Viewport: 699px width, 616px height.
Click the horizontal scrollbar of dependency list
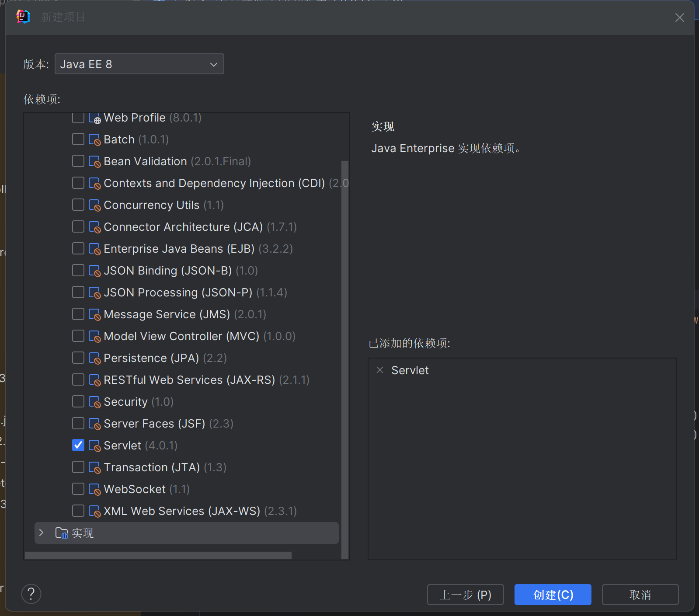tap(158, 555)
